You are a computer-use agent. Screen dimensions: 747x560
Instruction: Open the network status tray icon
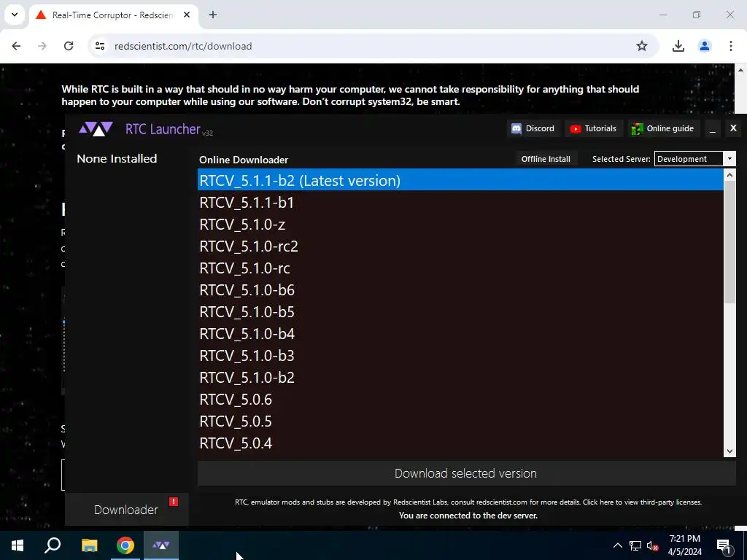pyautogui.click(x=635, y=545)
